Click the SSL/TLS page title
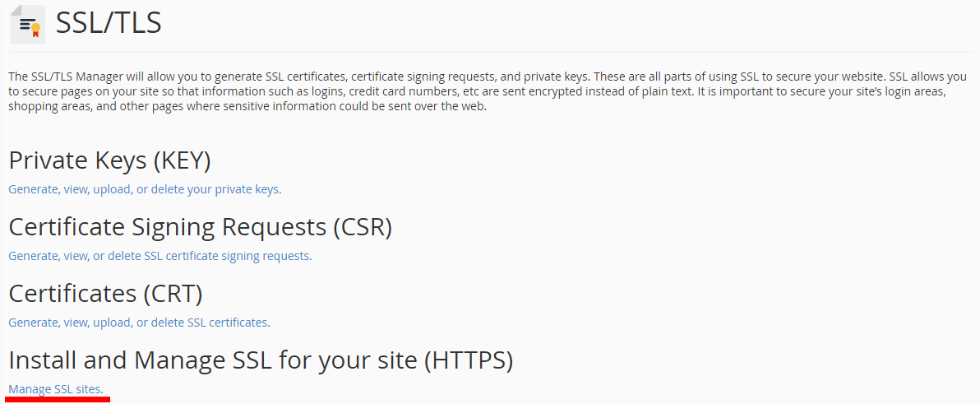Image resolution: width=980 pixels, height=404 pixels. [109, 22]
